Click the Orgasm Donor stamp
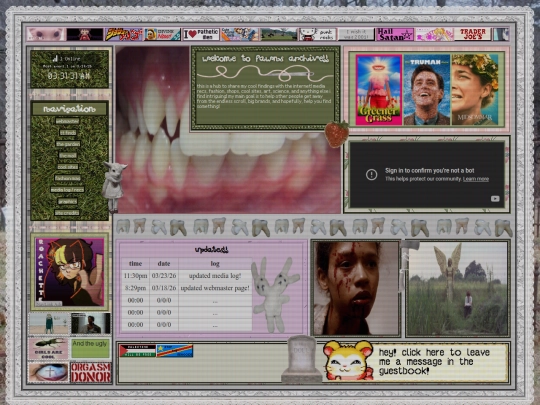540x405 pixels. click(91, 372)
